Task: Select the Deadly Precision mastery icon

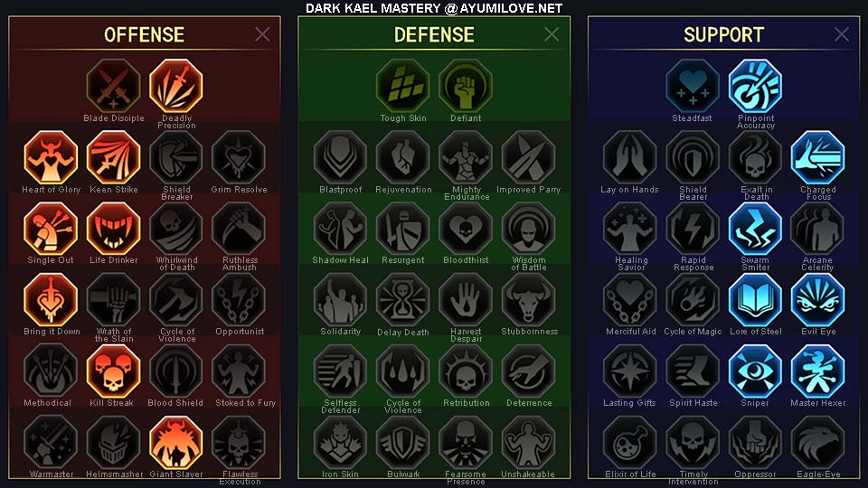Action: pyautogui.click(x=176, y=87)
